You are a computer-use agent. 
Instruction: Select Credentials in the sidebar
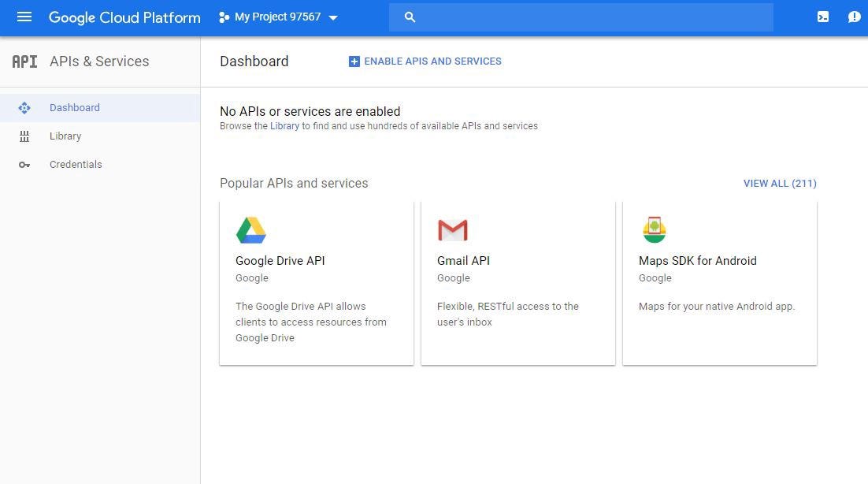[x=100, y=165]
